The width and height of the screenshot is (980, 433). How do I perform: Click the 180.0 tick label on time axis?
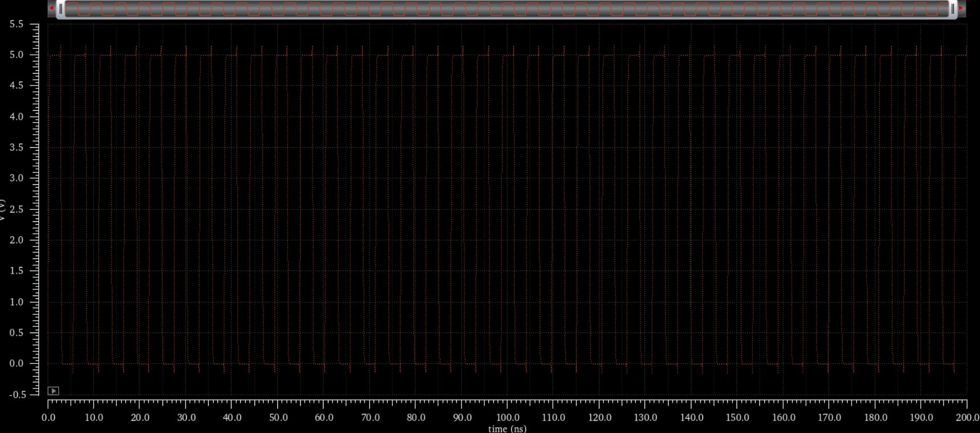(875, 418)
